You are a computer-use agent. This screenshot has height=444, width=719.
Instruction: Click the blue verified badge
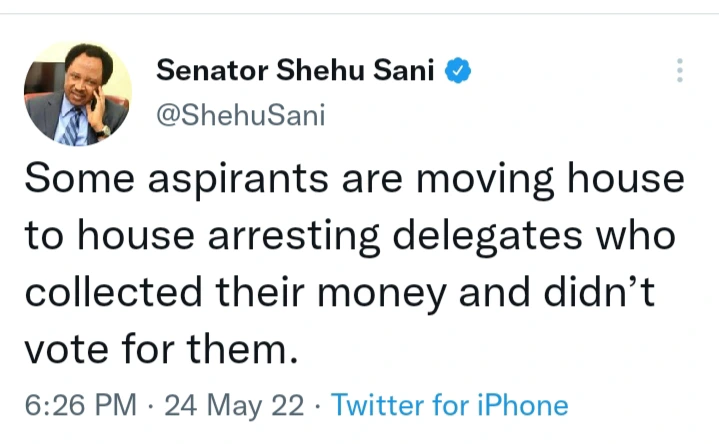point(459,71)
